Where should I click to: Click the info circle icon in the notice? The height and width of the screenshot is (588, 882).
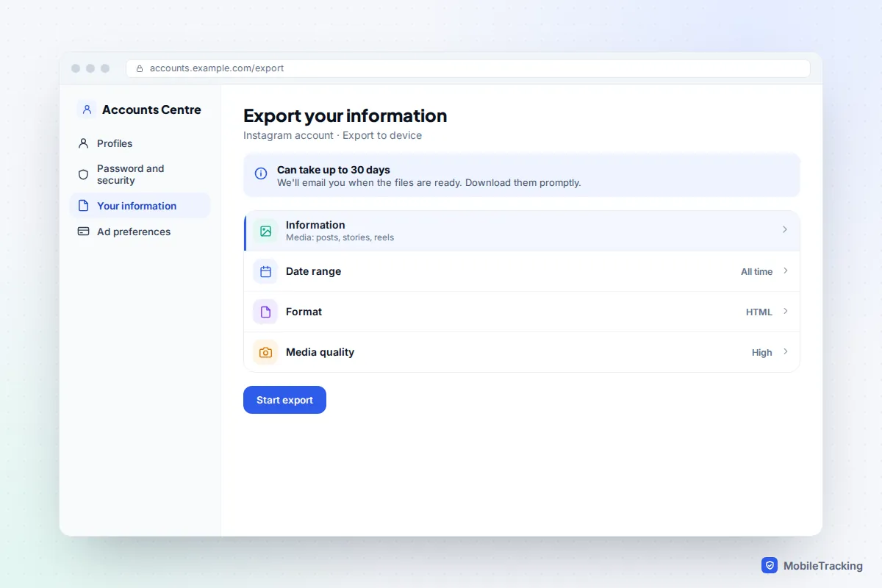click(x=261, y=173)
